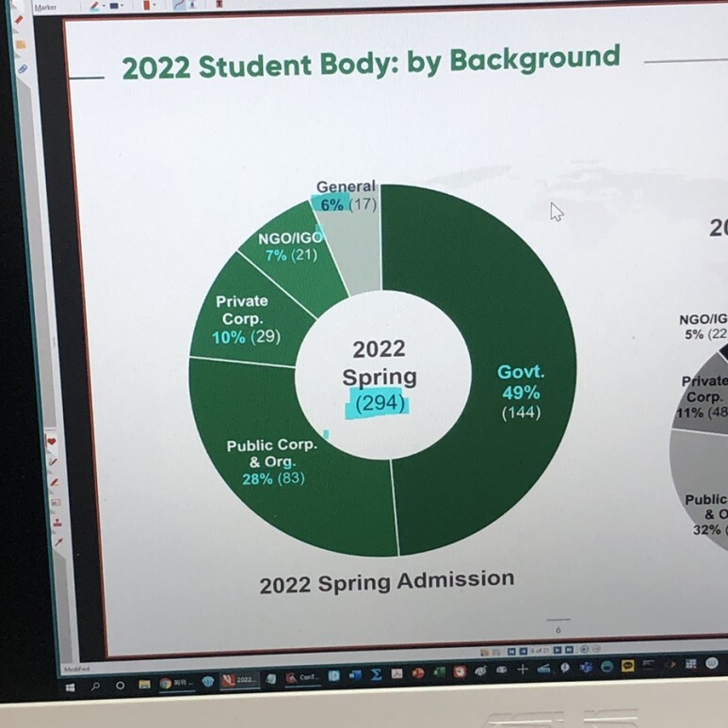Open Windows search from the taskbar
The width and height of the screenshot is (728, 728).
95,687
